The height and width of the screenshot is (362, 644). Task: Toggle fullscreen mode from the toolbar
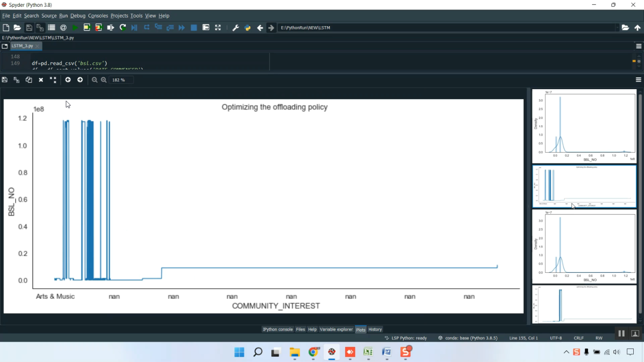pos(218,27)
